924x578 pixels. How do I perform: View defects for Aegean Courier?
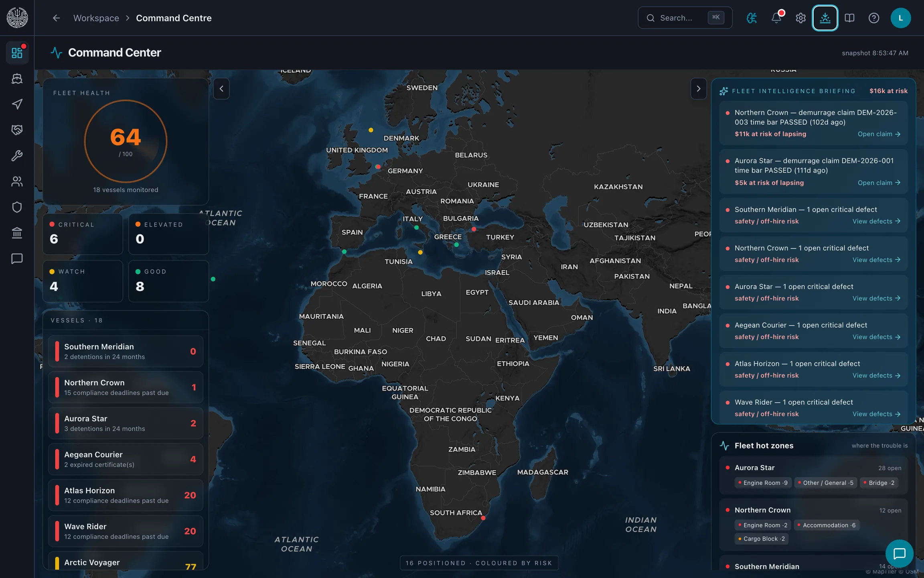876,337
